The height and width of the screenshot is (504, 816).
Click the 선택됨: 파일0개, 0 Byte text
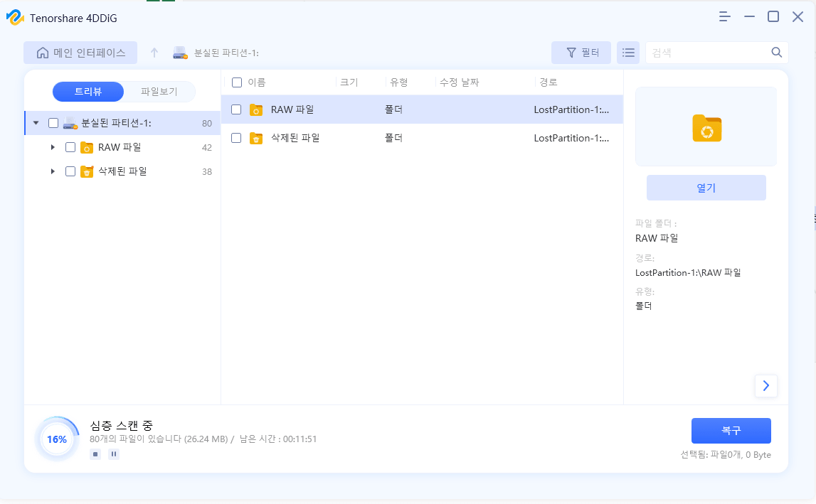pyautogui.click(x=726, y=454)
